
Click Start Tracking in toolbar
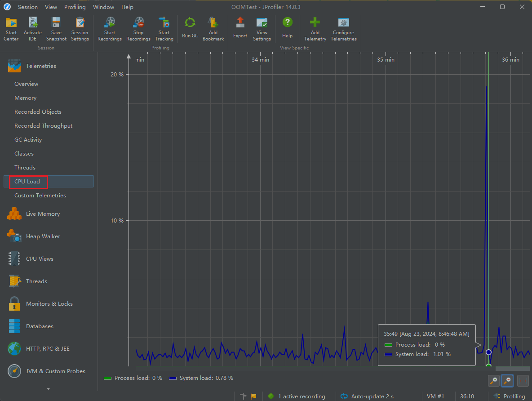pos(164,29)
